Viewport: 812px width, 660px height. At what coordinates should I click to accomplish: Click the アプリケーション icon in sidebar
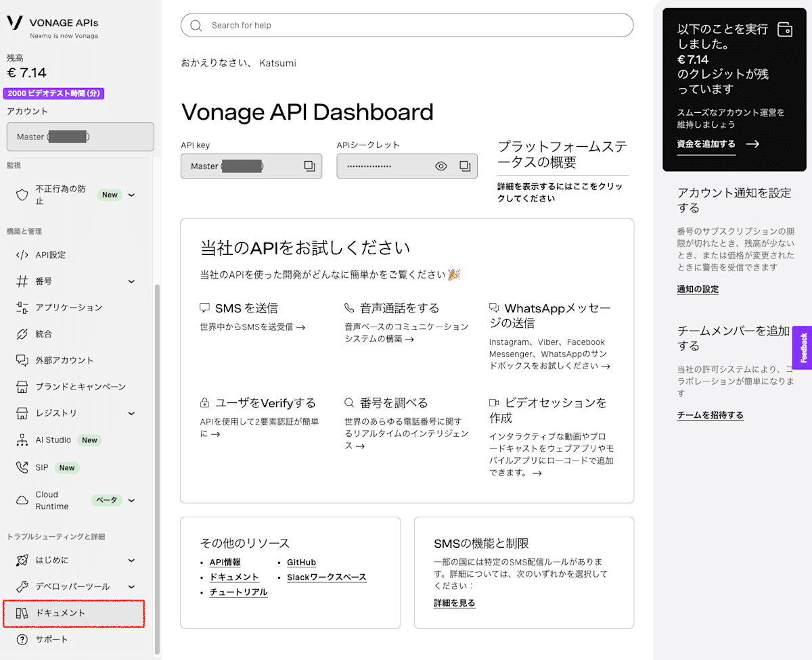pyautogui.click(x=22, y=308)
